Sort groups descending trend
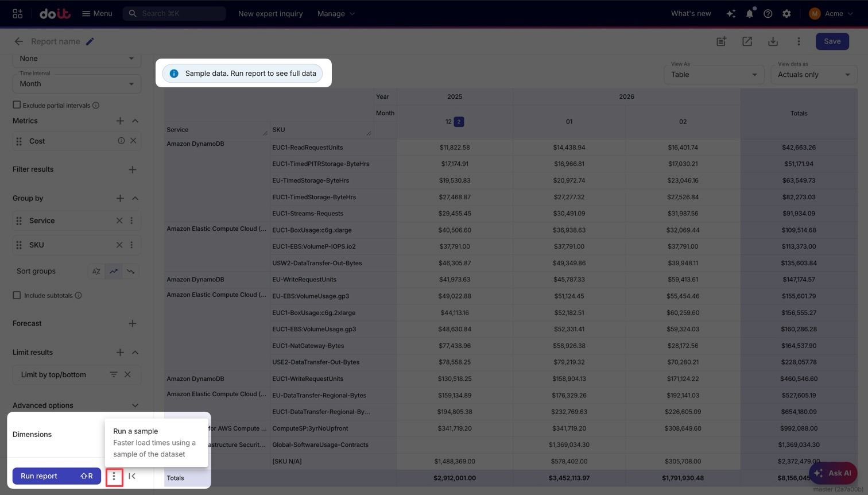Viewport: 868px width, 495px height. click(x=131, y=271)
